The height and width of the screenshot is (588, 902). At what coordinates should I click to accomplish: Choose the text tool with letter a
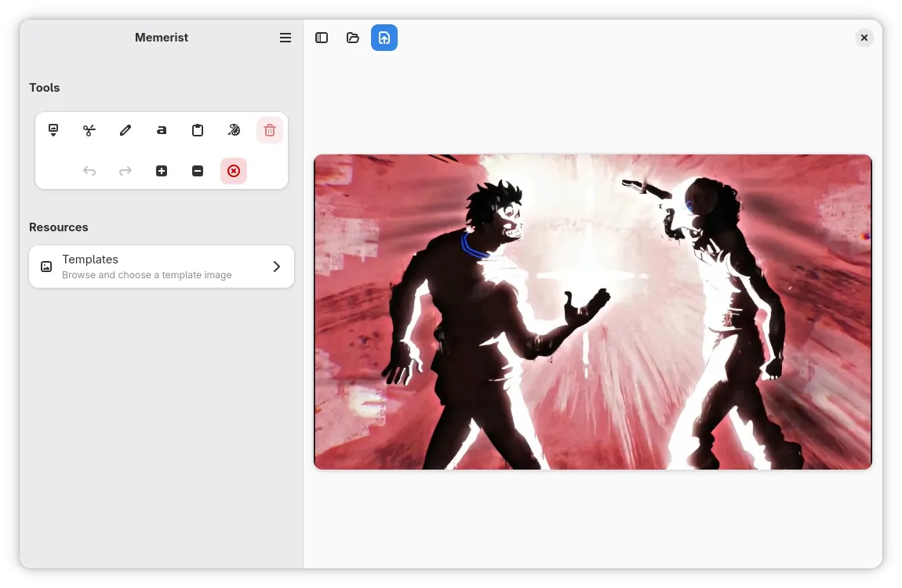click(162, 130)
